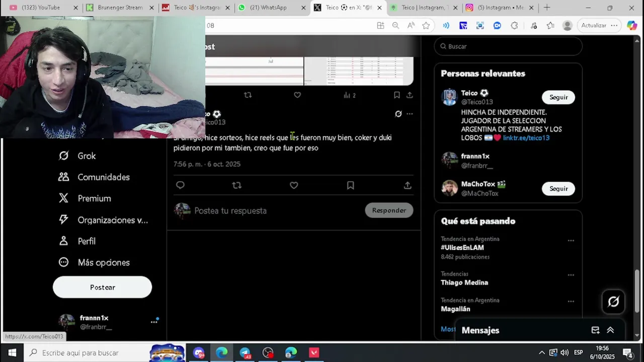Open the browser profile avatar
644x362 pixels.
(567, 26)
